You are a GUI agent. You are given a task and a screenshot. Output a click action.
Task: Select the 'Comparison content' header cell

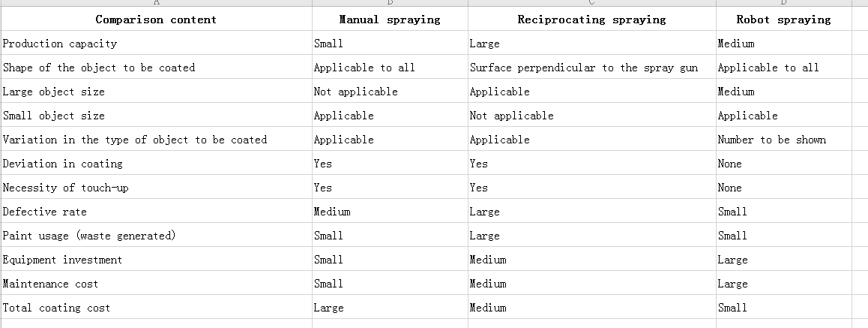[x=156, y=19]
